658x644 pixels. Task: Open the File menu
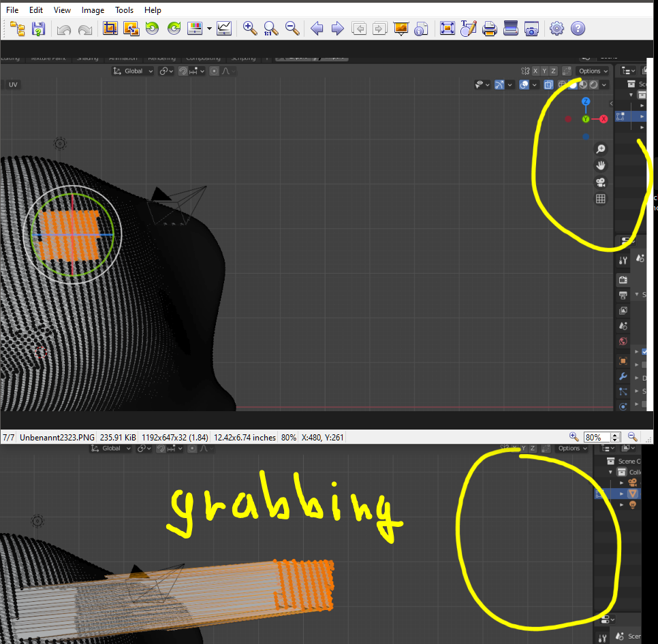point(12,10)
